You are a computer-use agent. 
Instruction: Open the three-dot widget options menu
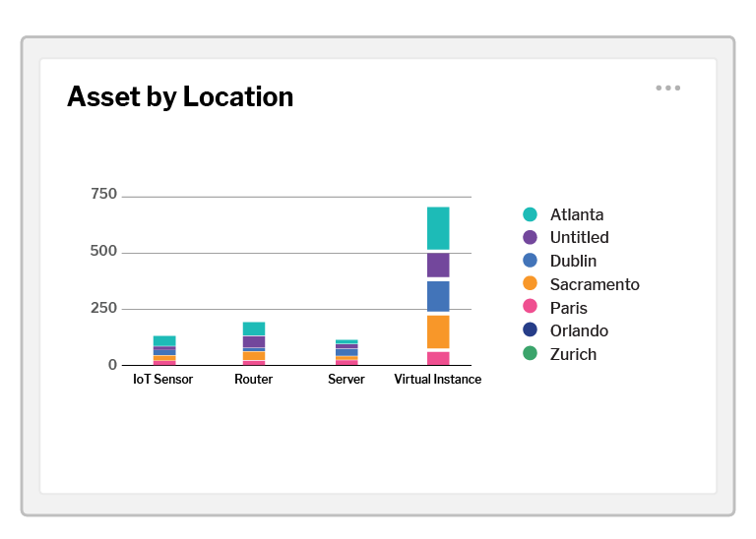(668, 89)
